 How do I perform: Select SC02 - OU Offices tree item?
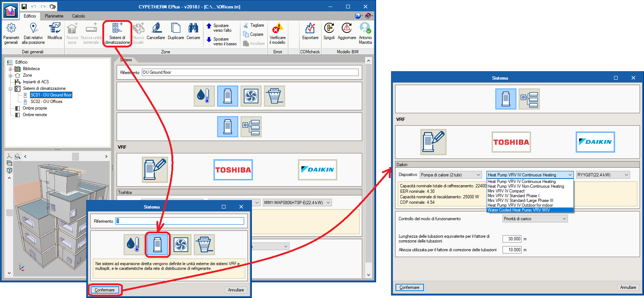coord(46,102)
